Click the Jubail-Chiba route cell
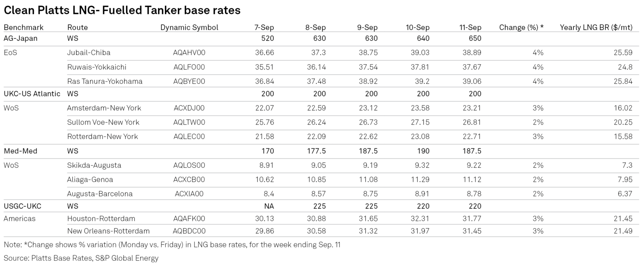This screenshot has width=644, height=264. [89, 53]
